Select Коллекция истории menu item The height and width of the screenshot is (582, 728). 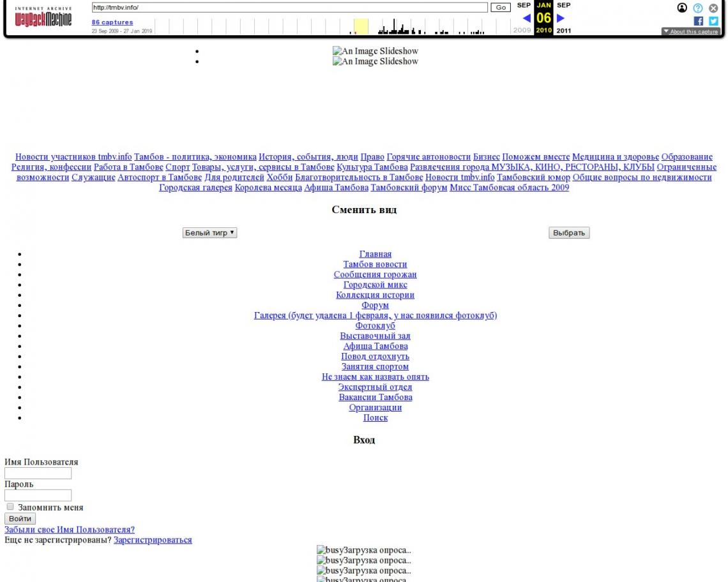click(375, 295)
